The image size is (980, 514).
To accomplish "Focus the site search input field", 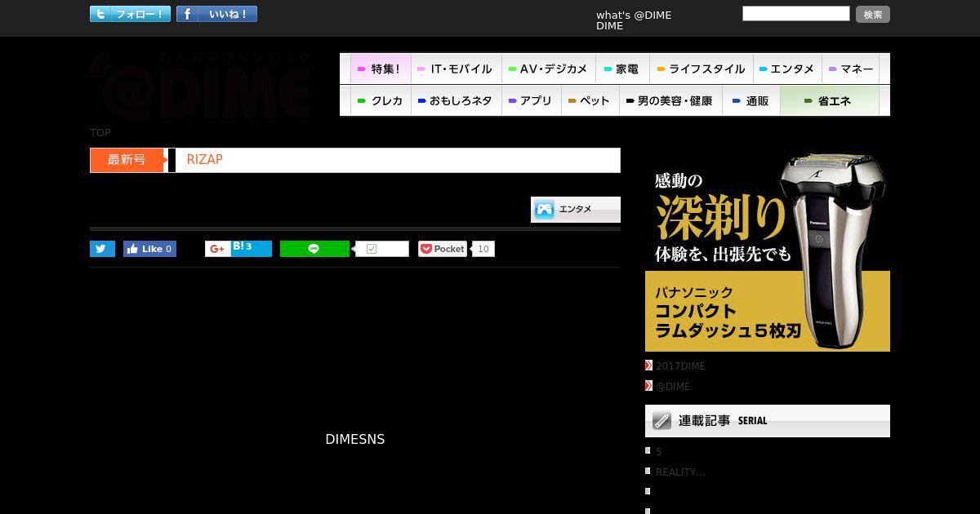I will (x=796, y=13).
